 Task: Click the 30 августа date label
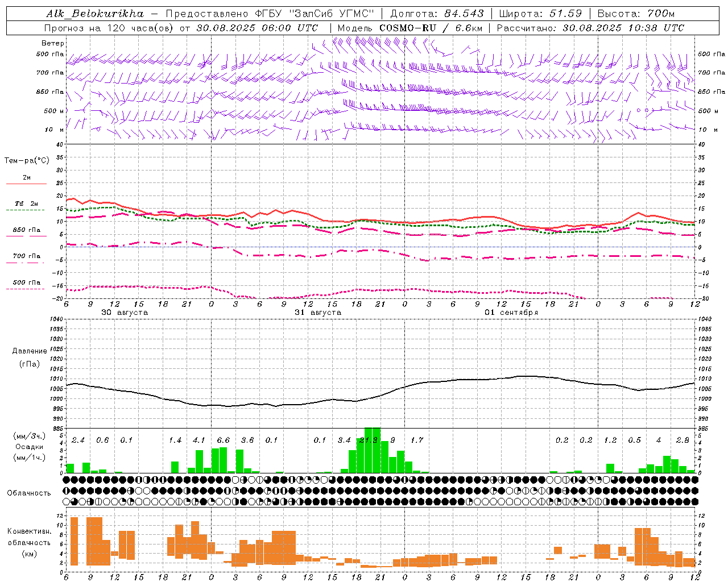click(125, 313)
